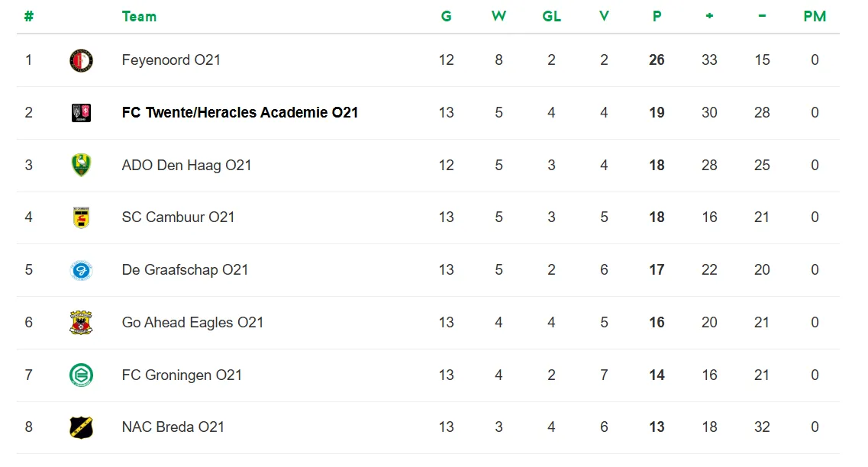Open the Go Ahead Eagles O21 link
Screen dimensions: 868x467
point(192,323)
